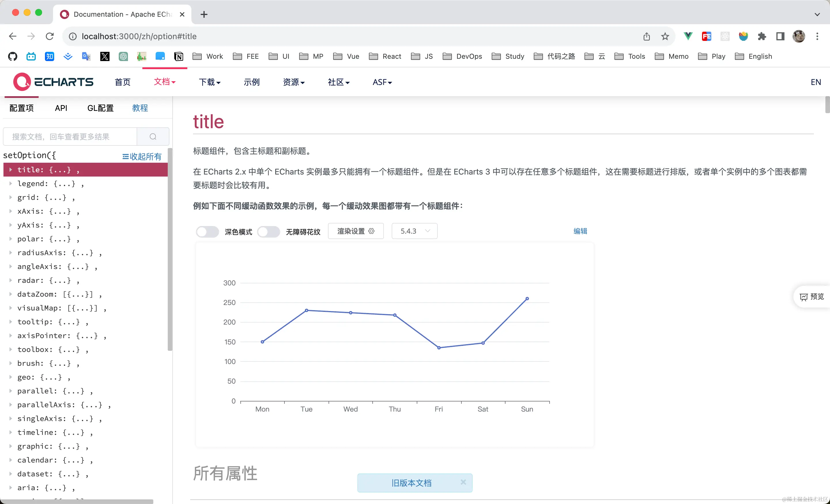Open the Bilibili bookmark icon
The width and height of the screenshot is (830, 504).
click(31, 56)
